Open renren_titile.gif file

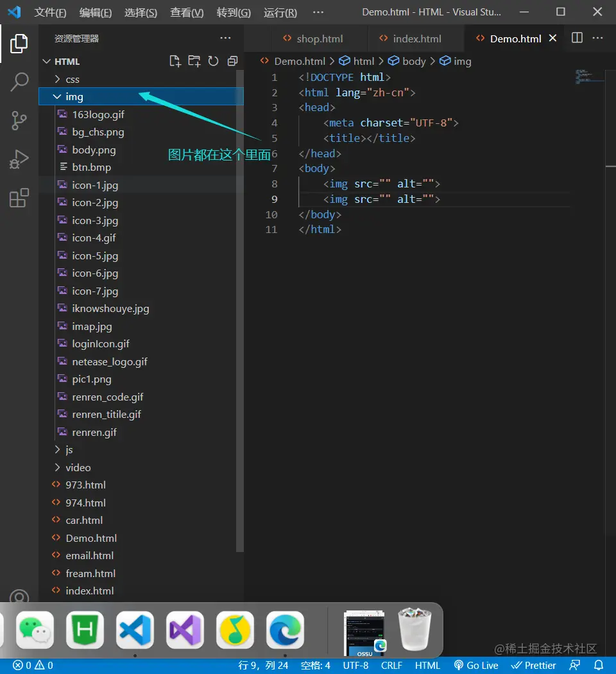coord(107,415)
